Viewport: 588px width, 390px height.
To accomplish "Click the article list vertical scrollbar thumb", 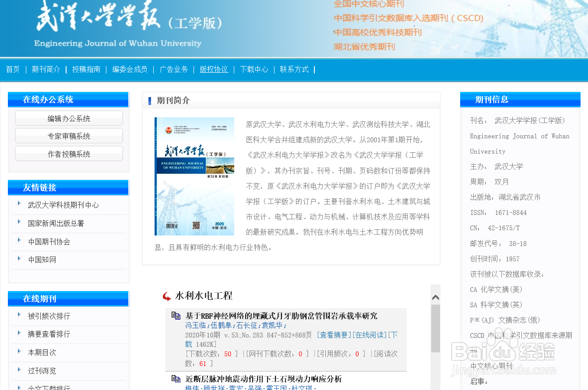I will pyautogui.click(x=436, y=329).
